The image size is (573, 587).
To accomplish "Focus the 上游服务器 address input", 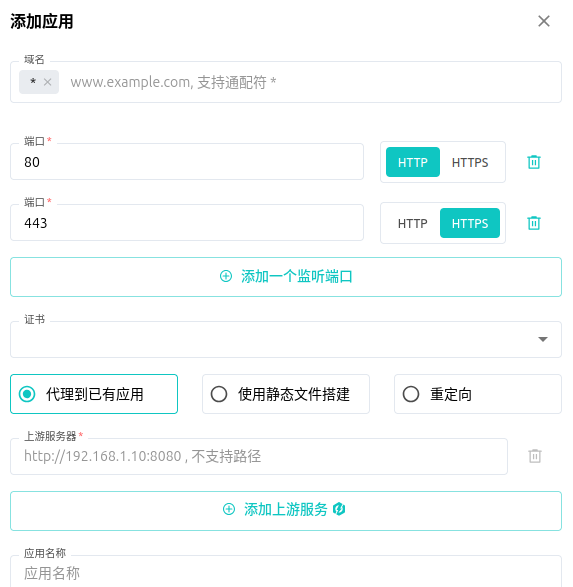I will 259,456.
